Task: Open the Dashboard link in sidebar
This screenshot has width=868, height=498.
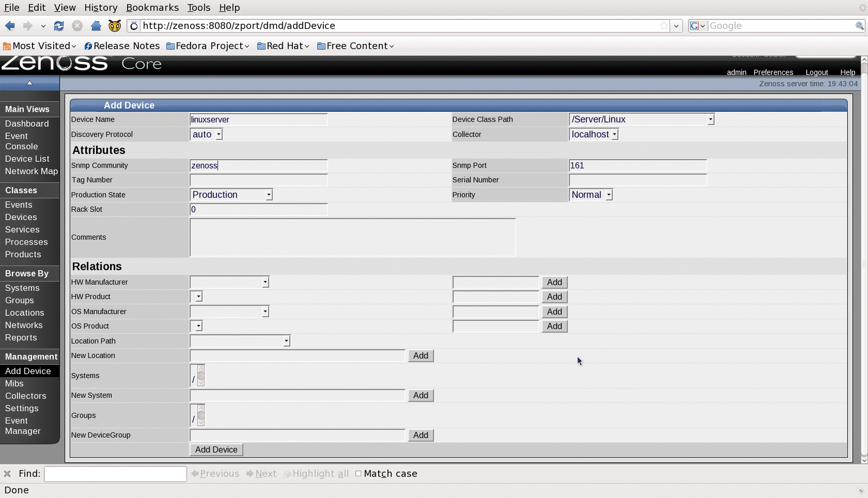Action: [x=27, y=124]
